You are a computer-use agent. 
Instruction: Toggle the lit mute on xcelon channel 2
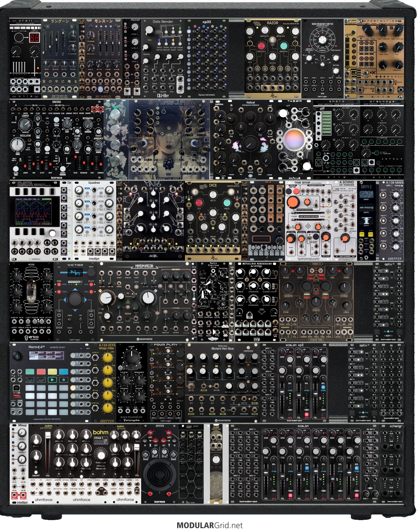290,495
